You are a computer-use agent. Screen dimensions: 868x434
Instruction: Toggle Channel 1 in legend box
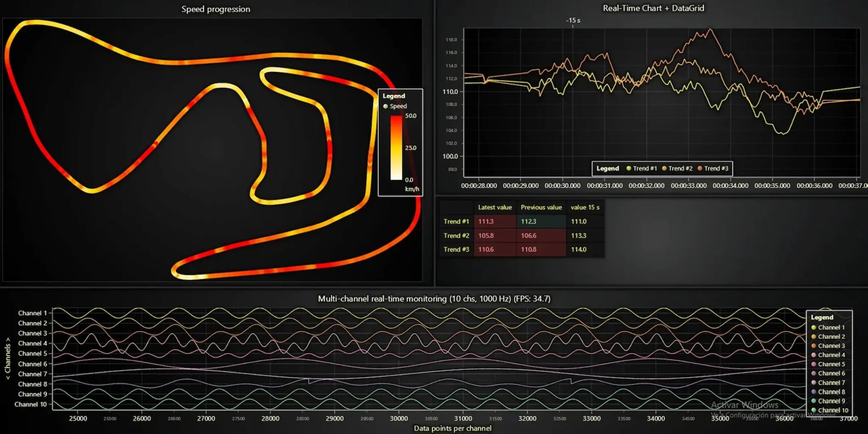click(x=828, y=327)
